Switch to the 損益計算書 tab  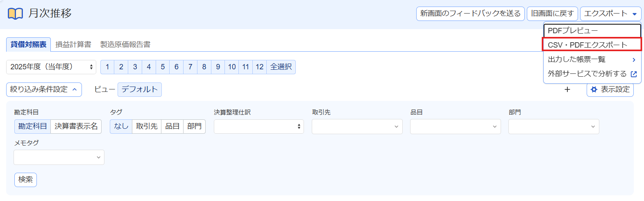click(x=73, y=44)
